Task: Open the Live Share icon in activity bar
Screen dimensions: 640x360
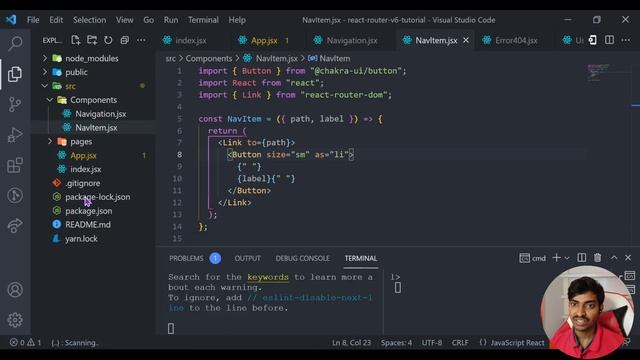Action: [15, 226]
